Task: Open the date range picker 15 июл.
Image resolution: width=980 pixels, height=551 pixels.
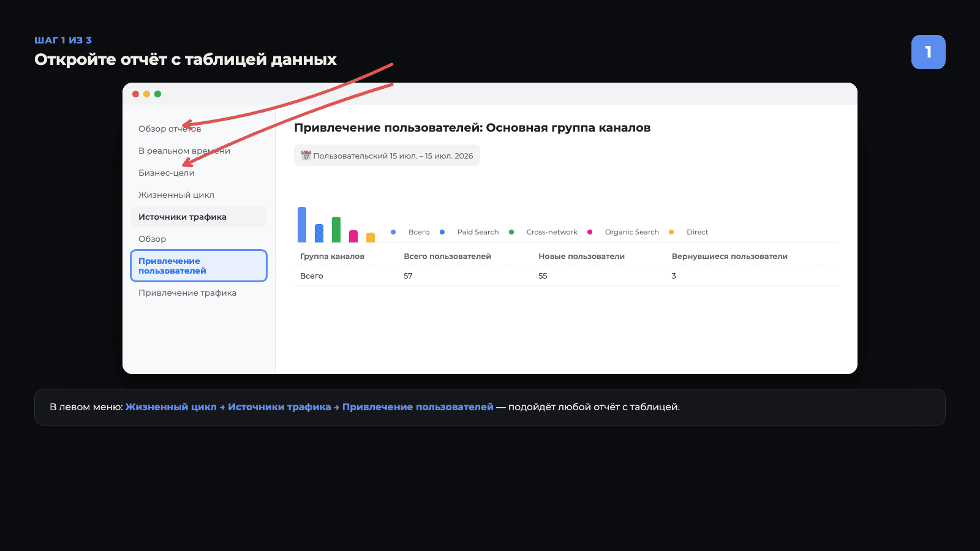Action: point(387,156)
